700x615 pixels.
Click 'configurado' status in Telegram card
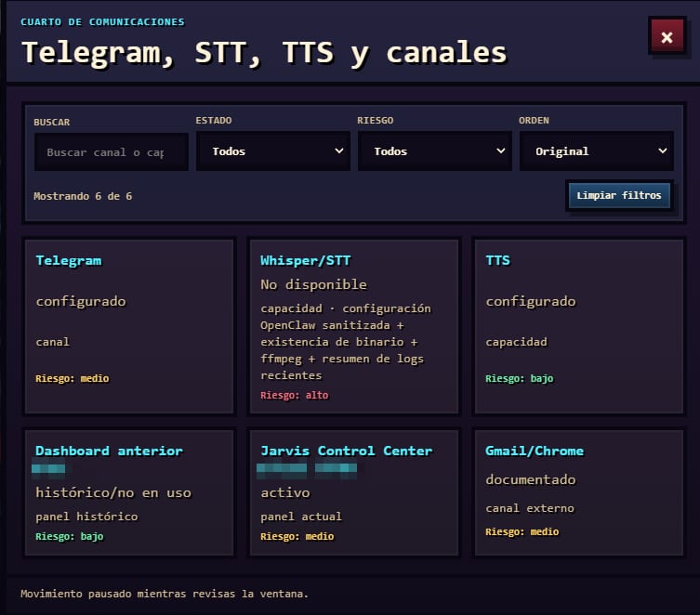(81, 302)
